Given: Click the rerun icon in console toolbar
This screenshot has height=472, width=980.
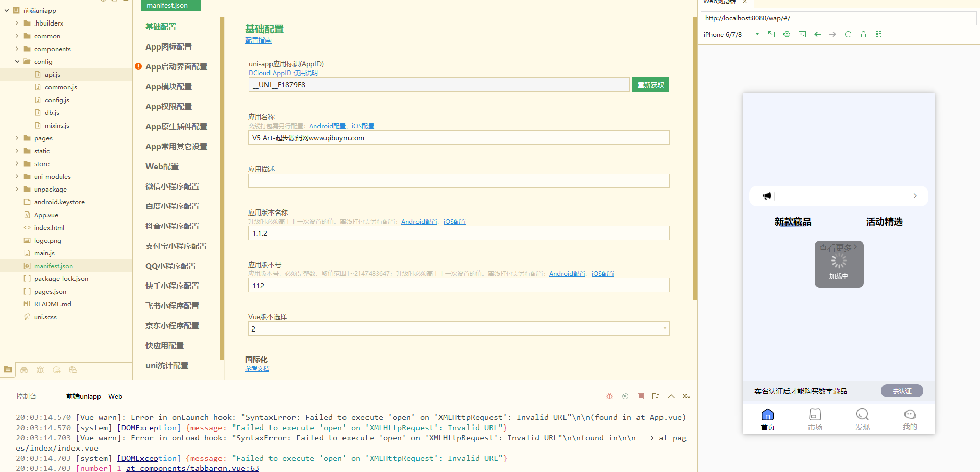Looking at the screenshot, I should coord(625,396).
